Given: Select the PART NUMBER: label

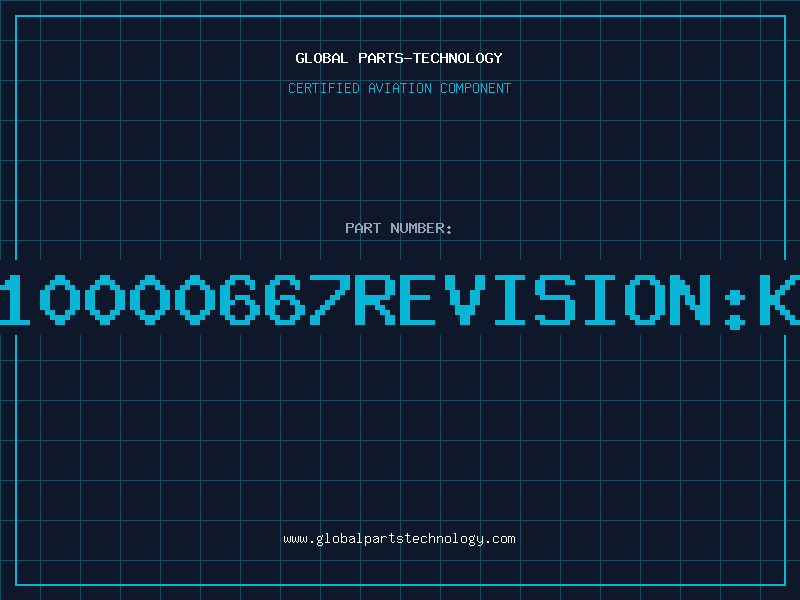Looking at the screenshot, I should (x=399, y=228).
